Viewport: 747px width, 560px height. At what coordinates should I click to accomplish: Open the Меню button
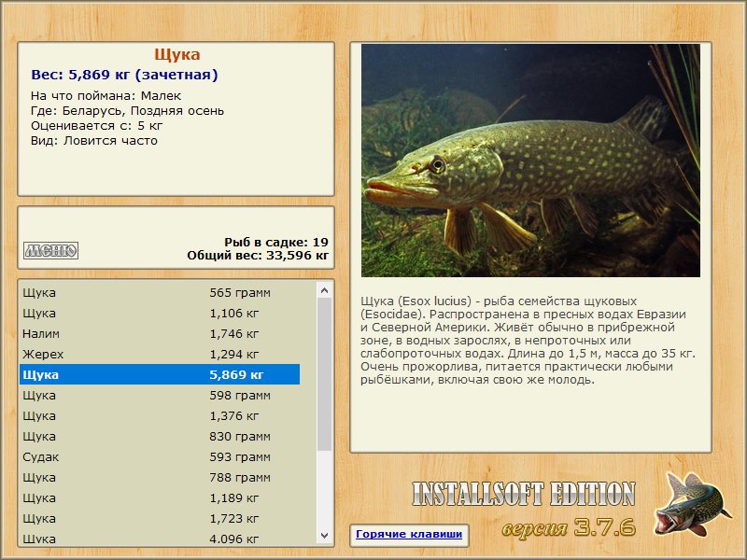click(51, 250)
